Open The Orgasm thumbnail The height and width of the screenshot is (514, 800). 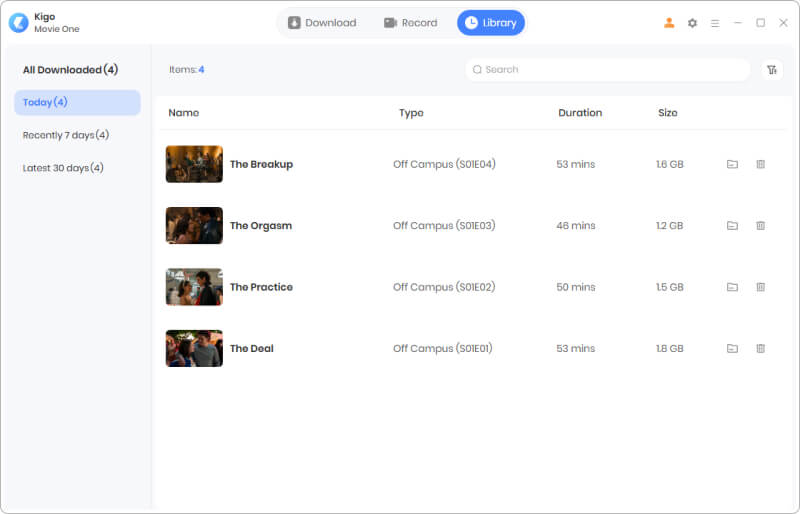point(194,225)
